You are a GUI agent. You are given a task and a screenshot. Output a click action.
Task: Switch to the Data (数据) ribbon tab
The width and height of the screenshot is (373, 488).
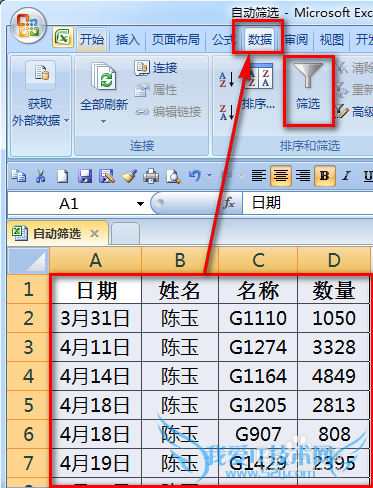click(260, 40)
